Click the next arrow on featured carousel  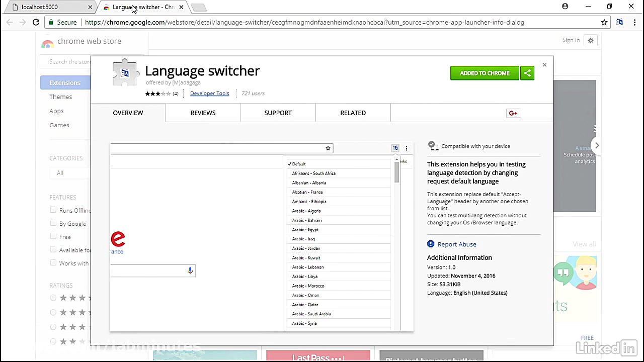coord(597,145)
